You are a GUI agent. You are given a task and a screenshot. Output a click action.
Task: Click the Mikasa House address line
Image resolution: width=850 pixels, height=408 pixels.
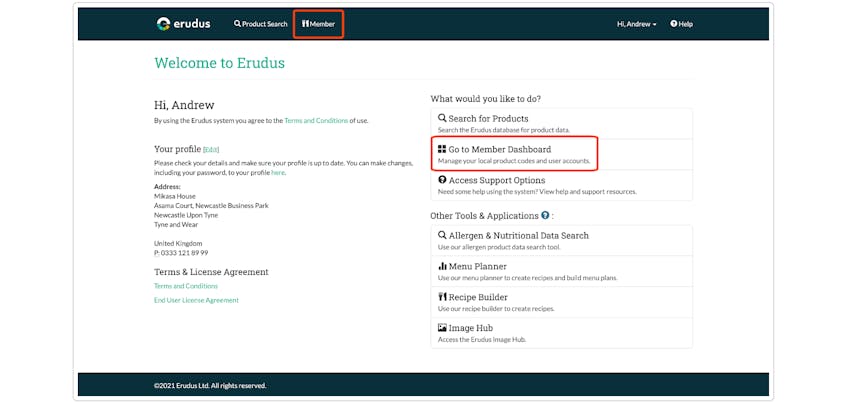tap(175, 196)
